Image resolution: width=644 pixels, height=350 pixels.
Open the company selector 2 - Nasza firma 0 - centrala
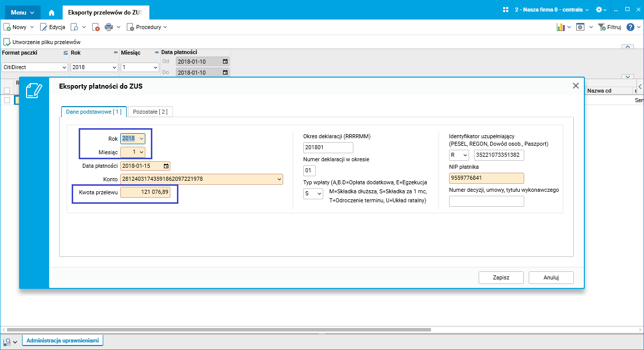(552, 10)
